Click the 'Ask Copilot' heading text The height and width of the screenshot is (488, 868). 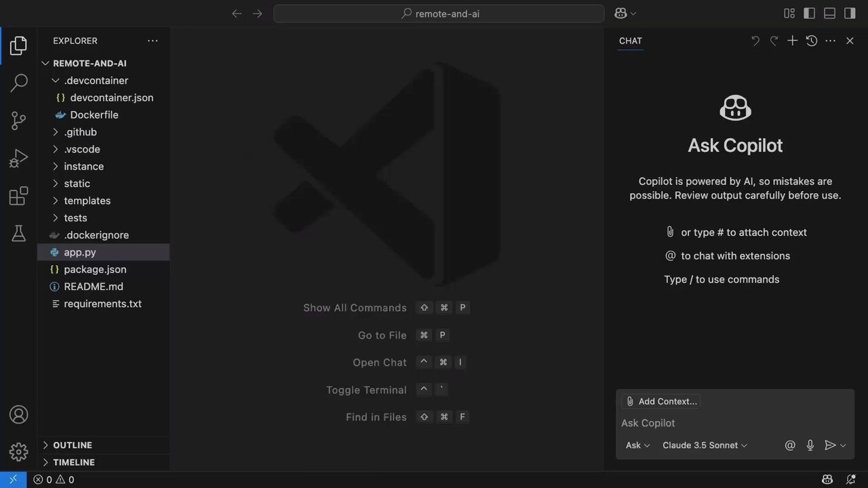point(735,146)
